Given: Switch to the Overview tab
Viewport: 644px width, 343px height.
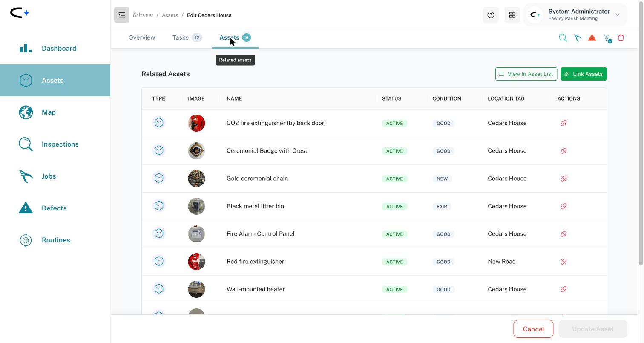Looking at the screenshot, I should point(142,37).
